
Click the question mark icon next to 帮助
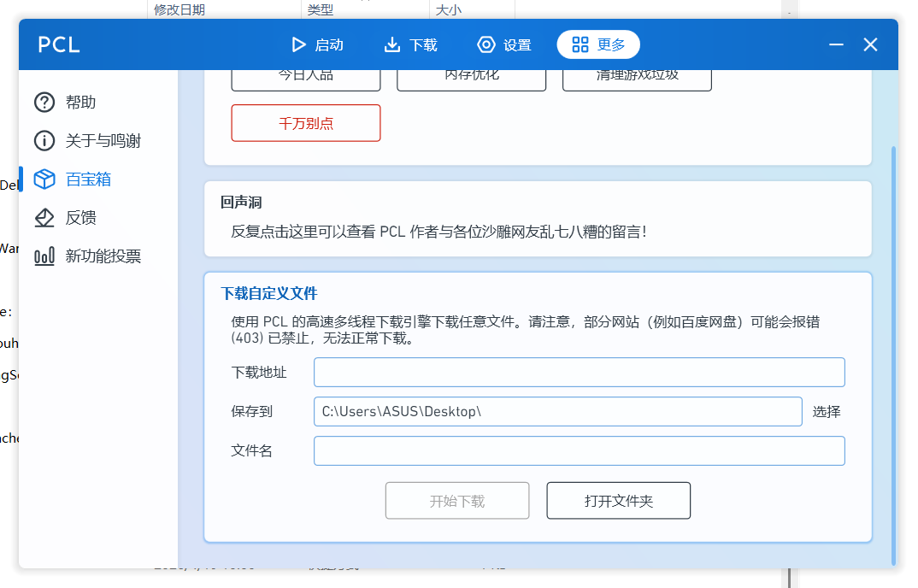[44, 102]
